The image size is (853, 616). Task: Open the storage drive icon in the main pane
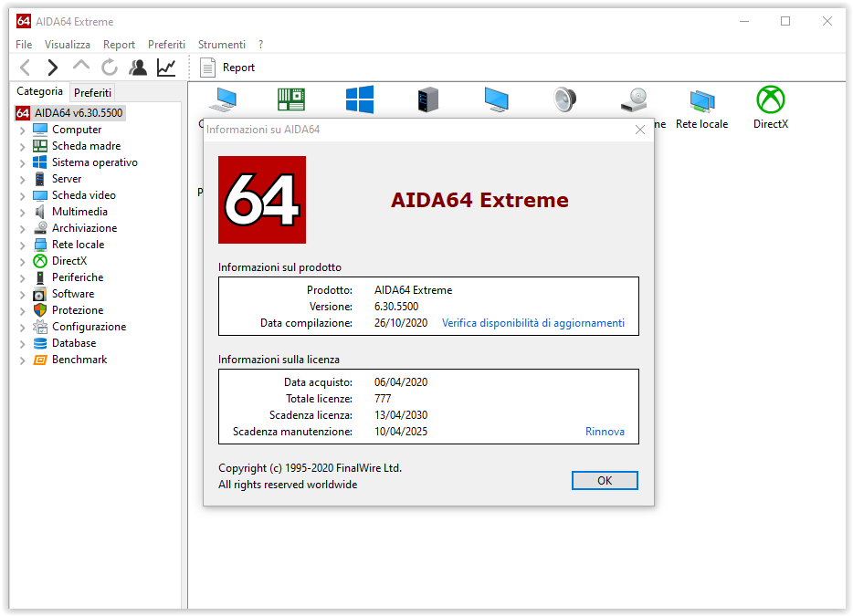click(634, 99)
